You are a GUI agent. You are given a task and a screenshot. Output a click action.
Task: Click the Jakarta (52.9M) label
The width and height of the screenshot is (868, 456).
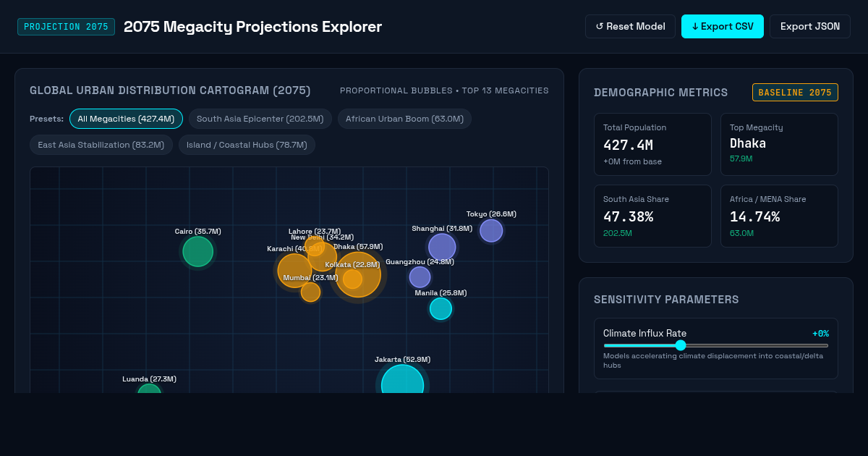[x=402, y=360]
